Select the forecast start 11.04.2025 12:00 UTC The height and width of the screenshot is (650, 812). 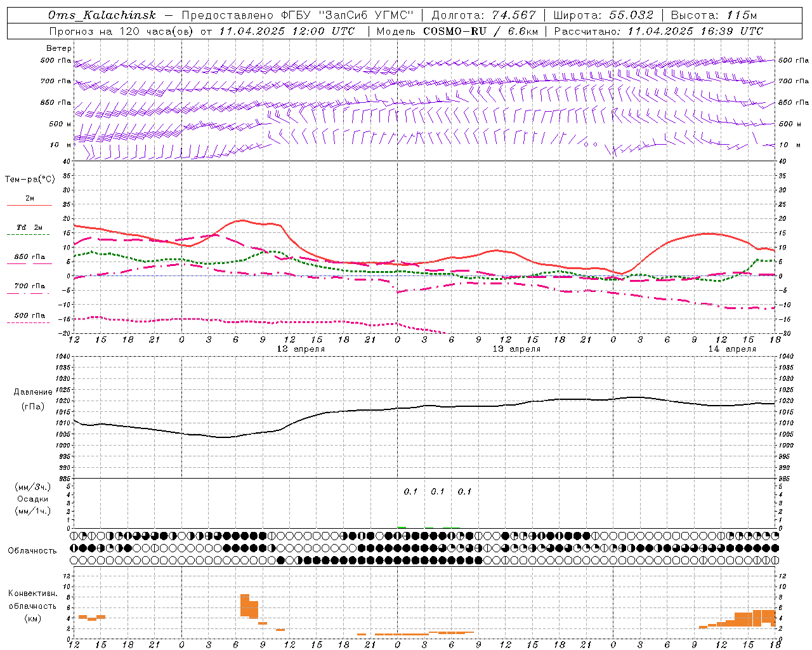(x=287, y=31)
